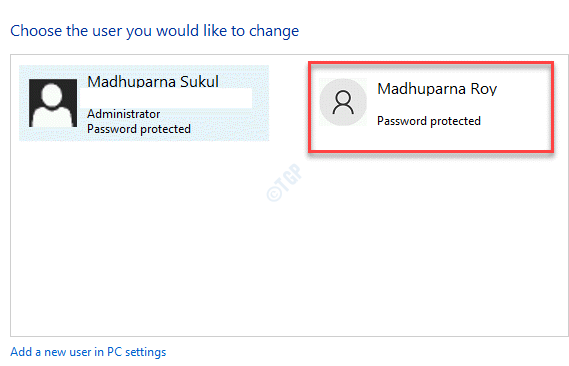Open Add a new user in PC settings
This screenshot has width=569, height=366.
pos(88,352)
